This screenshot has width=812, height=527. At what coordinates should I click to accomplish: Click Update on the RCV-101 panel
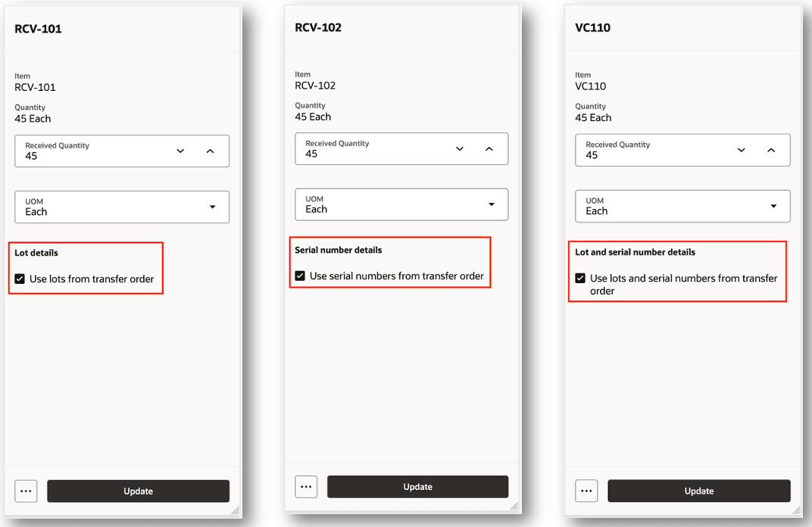(138, 491)
